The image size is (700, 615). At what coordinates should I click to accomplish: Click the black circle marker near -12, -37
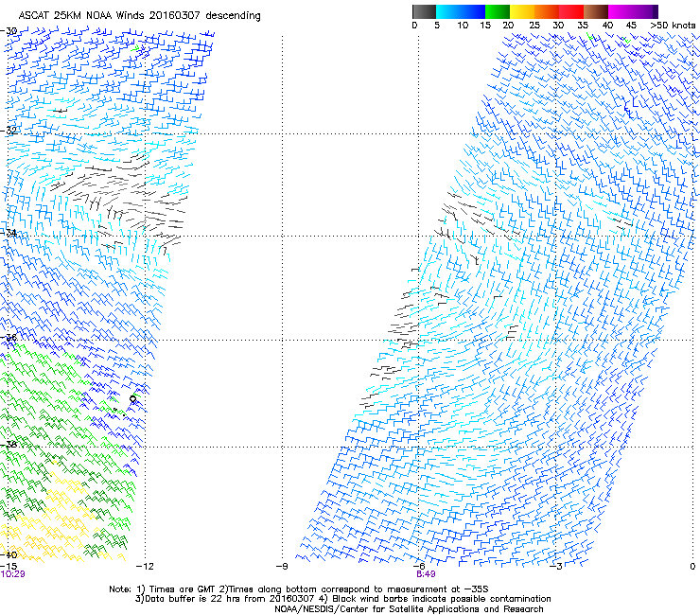point(133,399)
